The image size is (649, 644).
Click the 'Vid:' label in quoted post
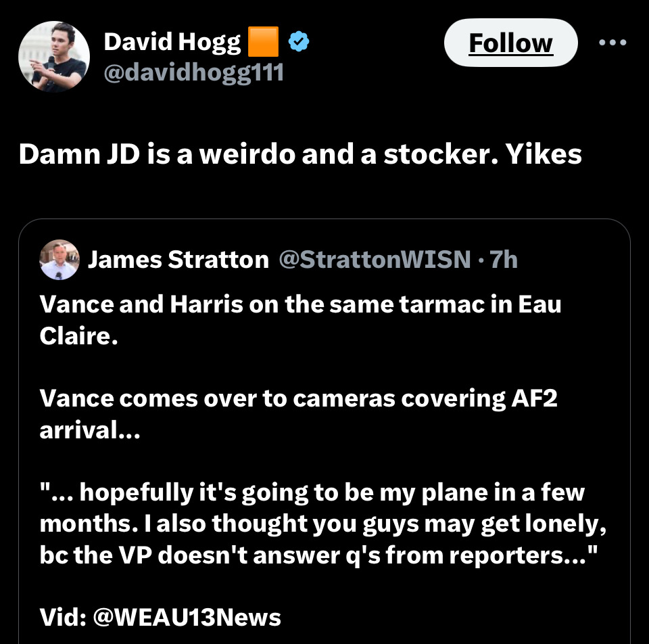[x=63, y=617]
